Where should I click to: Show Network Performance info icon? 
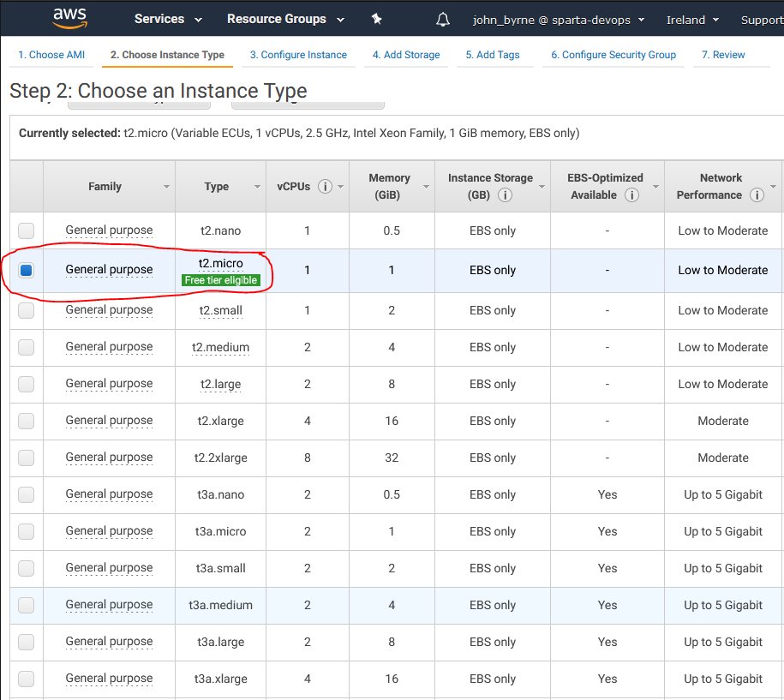click(x=757, y=195)
